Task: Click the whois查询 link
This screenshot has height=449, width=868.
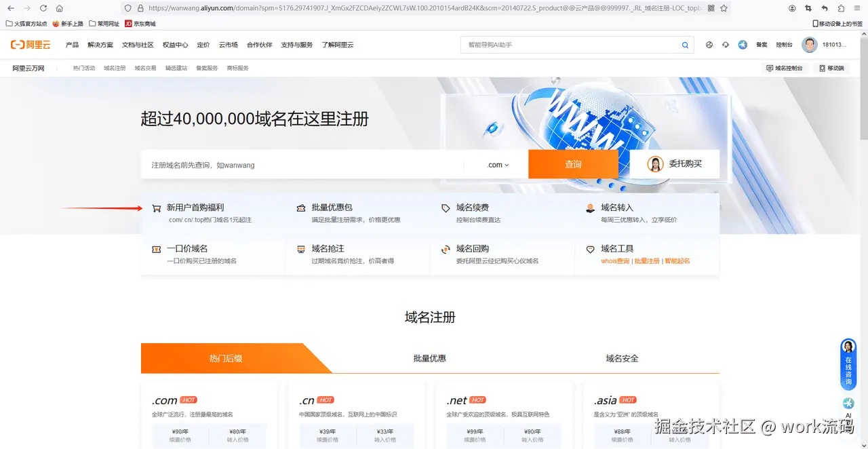Action: (615, 261)
